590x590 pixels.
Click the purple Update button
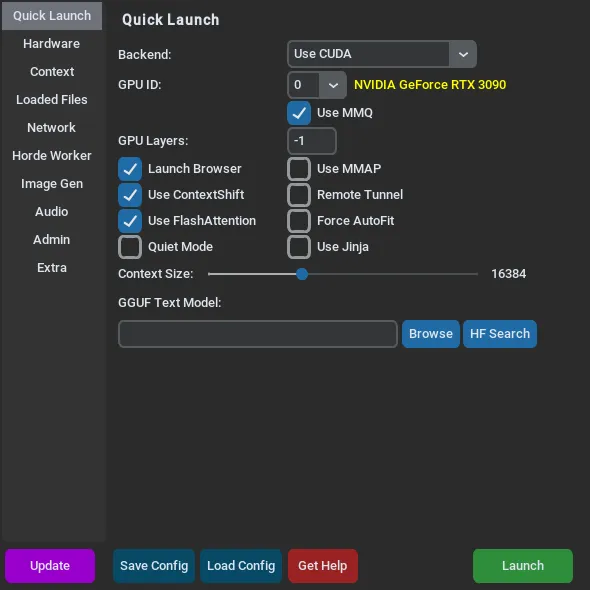50,566
